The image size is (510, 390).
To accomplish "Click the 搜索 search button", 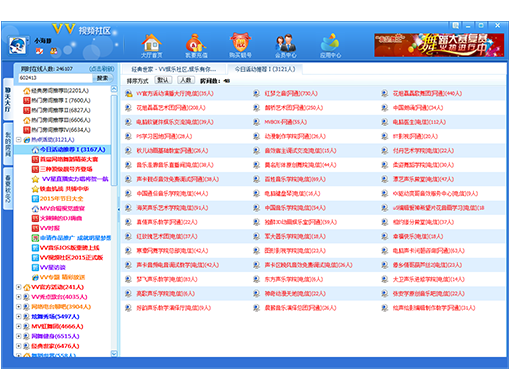I will point(103,78).
